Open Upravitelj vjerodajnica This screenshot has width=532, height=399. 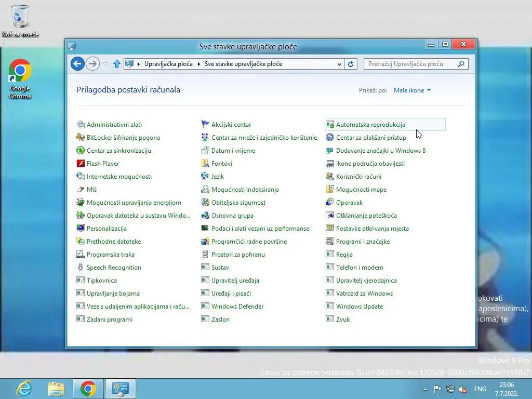click(x=366, y=281)
